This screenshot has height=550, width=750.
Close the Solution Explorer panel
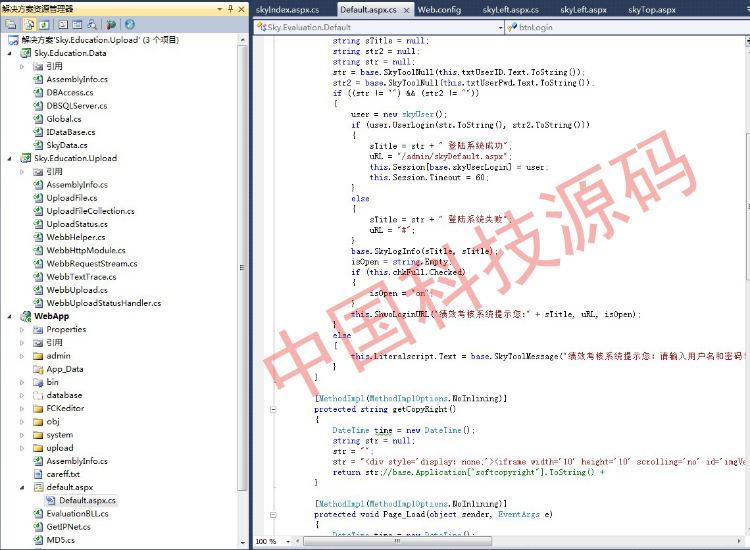point(242,9)
